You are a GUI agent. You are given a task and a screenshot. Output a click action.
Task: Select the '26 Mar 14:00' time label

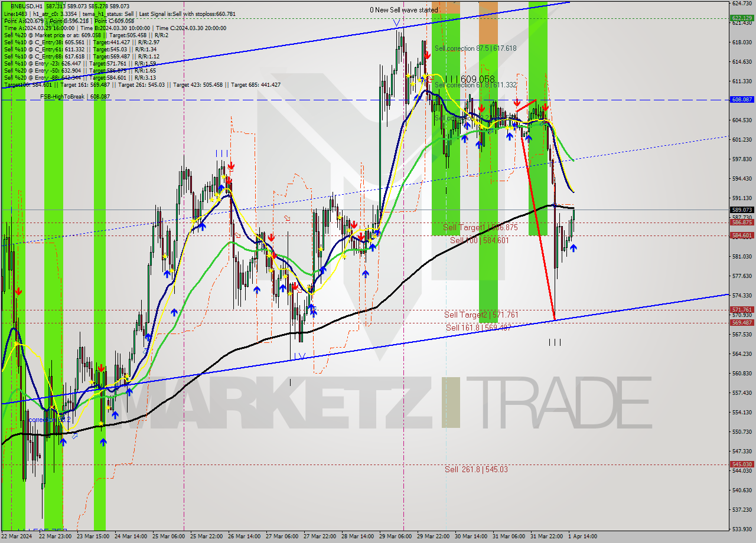(x=244, y=537)
